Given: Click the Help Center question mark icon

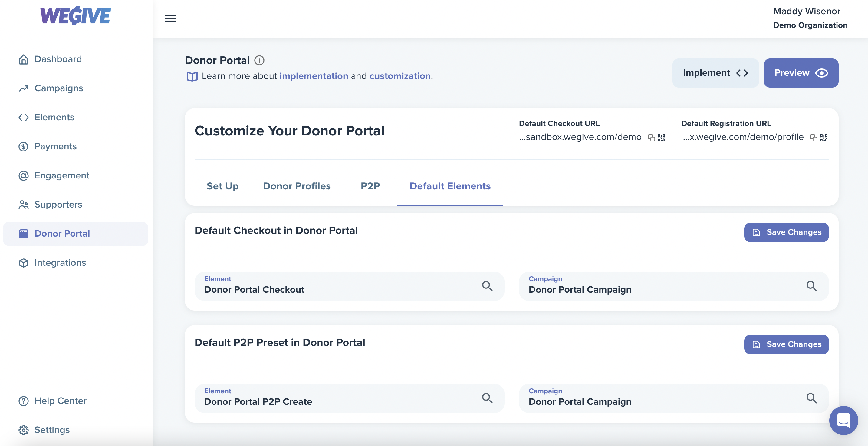Looking at the screenshot, I should 24,401.
